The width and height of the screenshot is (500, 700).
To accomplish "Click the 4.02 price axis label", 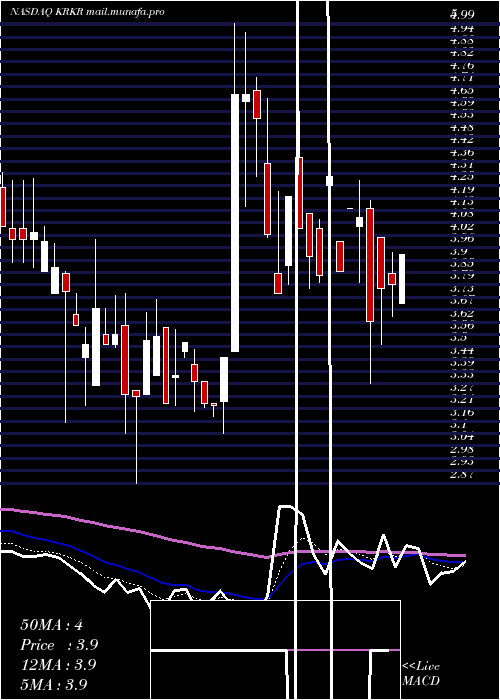I will tap(462, 226).
